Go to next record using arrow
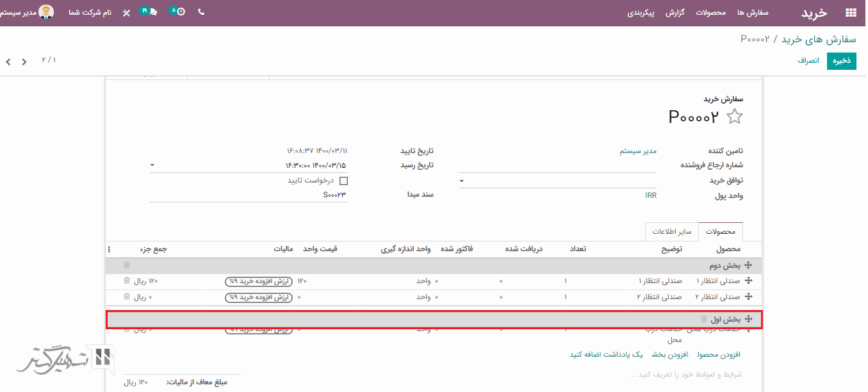Screen dimensions: 868x392 click(24, 62)
